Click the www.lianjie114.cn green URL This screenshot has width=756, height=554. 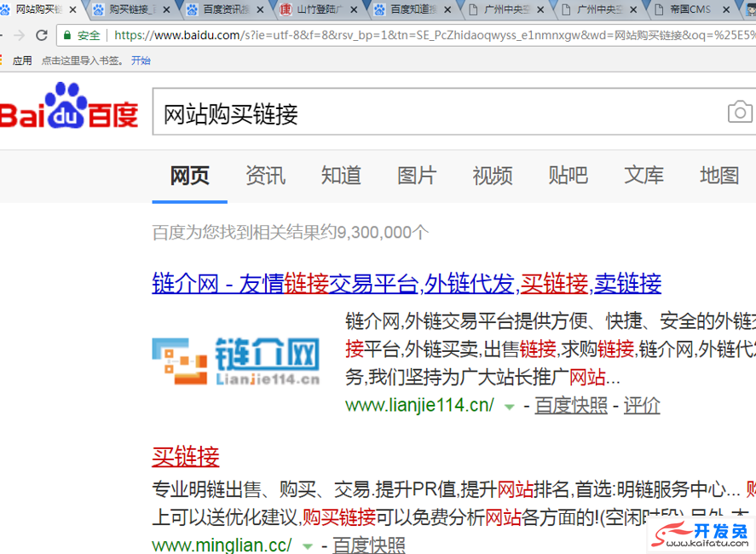[419, 405]
